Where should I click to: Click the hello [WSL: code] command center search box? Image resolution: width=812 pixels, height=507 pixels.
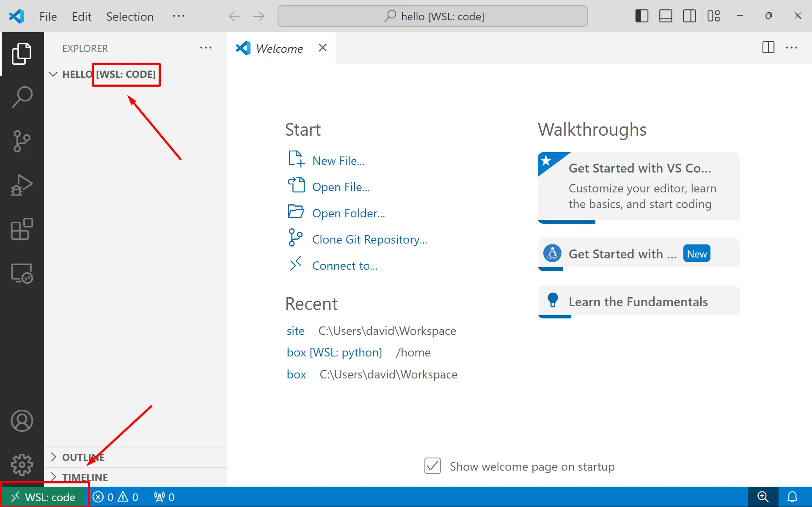coord(432,16)
